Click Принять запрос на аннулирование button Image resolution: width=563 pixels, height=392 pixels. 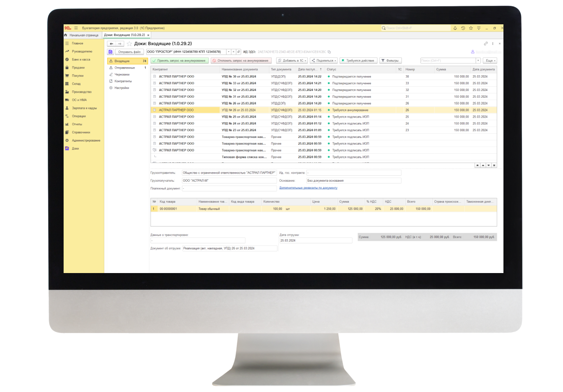[180, 60]
